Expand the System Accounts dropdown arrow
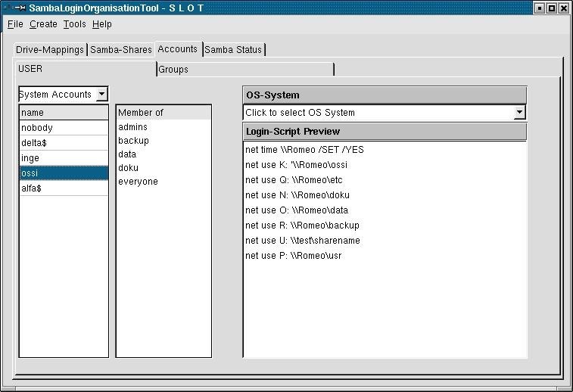573x392 pixels. 102,94
